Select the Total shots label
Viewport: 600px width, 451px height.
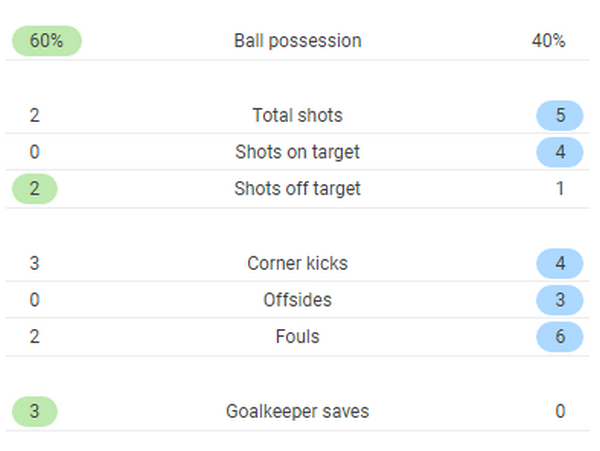point(297,115)
